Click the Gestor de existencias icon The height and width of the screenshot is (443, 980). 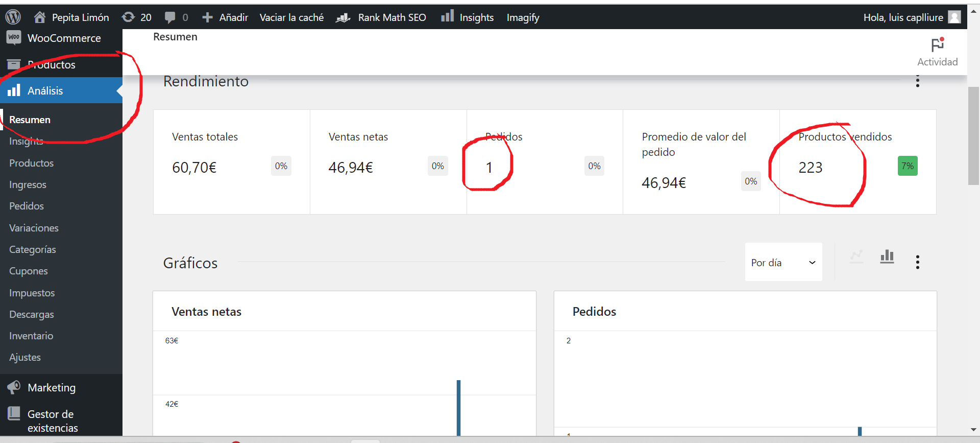coord(14,413)
